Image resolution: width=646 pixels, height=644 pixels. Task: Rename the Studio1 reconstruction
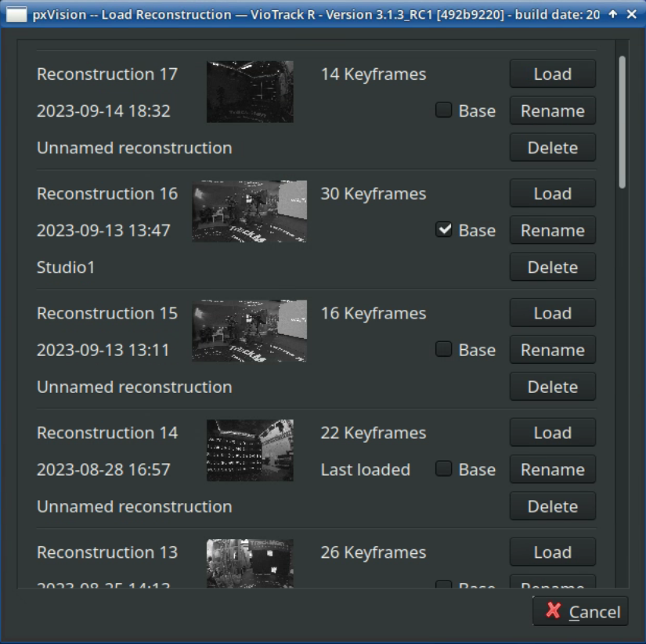click(552, 230)
